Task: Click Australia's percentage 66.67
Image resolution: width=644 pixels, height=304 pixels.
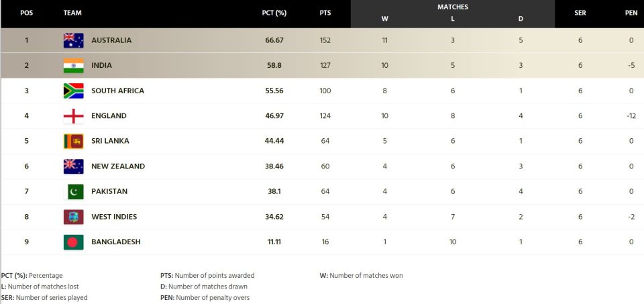Action: coord(274,40)
